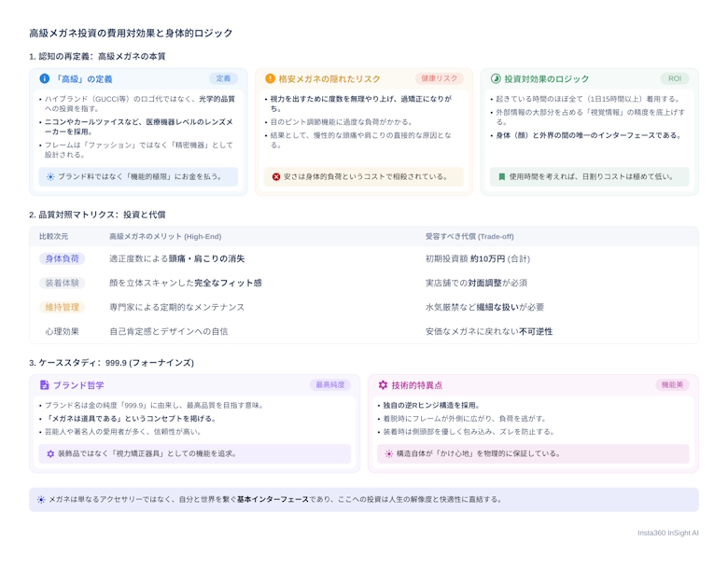Click the 最高純度 badge on ブランド哲学 card
728x569 pixels.
click(330, 385)
